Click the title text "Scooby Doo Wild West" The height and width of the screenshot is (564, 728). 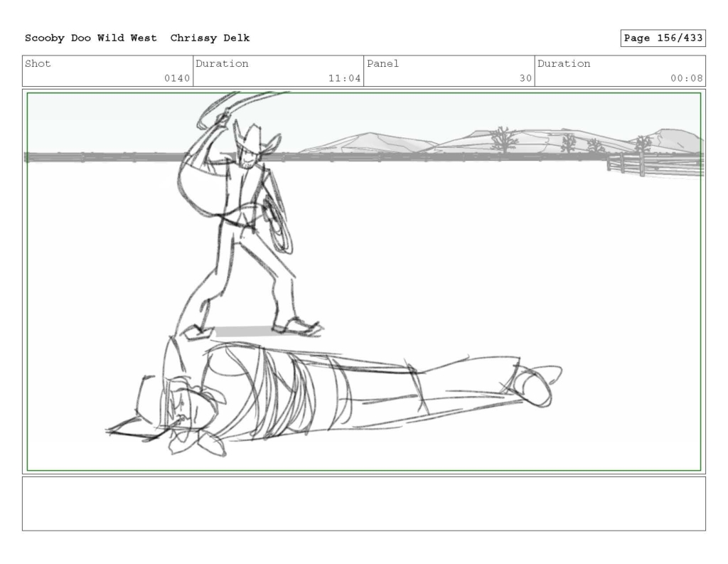tap(90, 38)
